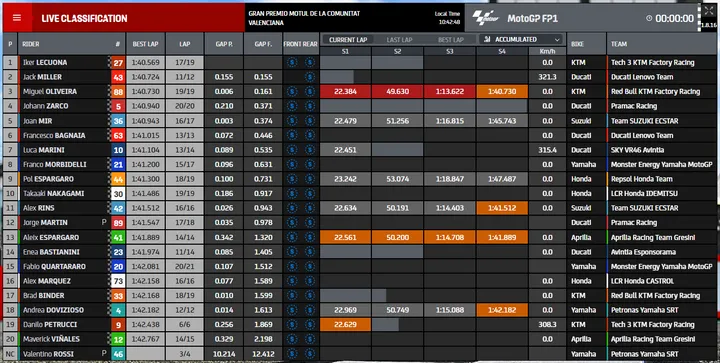Click the session timer clock icon
The height and width of the screenshot is (363, 720).
point(649,18)
